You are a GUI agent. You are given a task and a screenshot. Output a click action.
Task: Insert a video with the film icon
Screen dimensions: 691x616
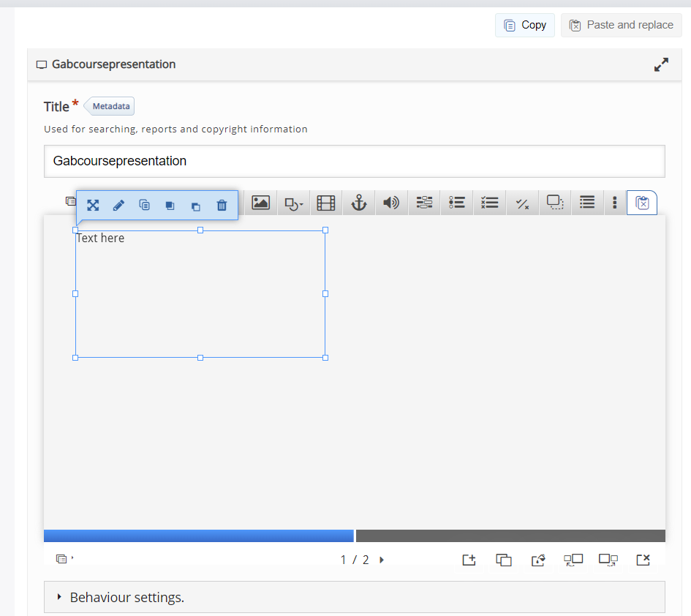click(x=326, y=203)
